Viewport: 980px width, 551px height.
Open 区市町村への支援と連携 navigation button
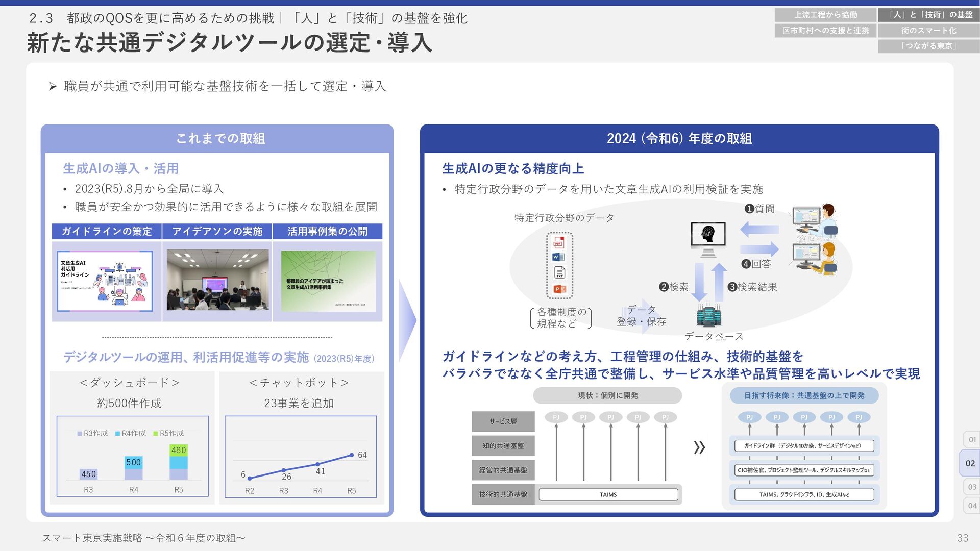tap(825, 31)
